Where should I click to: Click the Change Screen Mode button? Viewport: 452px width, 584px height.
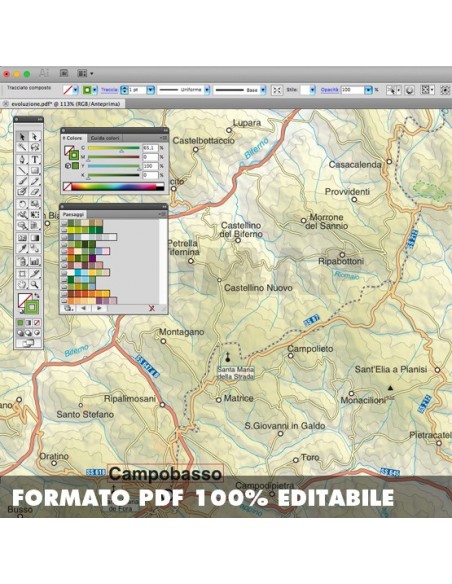coord(28,343)
